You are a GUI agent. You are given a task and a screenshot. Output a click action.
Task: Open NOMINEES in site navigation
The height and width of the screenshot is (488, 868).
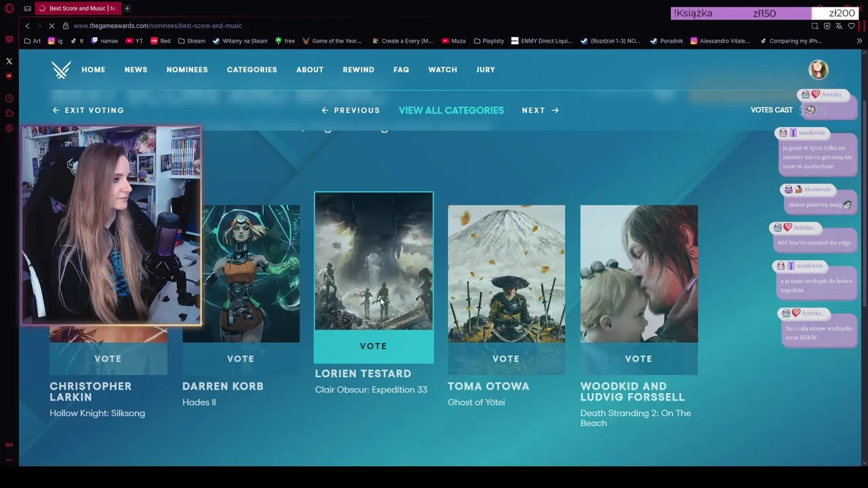[x=187, y=70]
